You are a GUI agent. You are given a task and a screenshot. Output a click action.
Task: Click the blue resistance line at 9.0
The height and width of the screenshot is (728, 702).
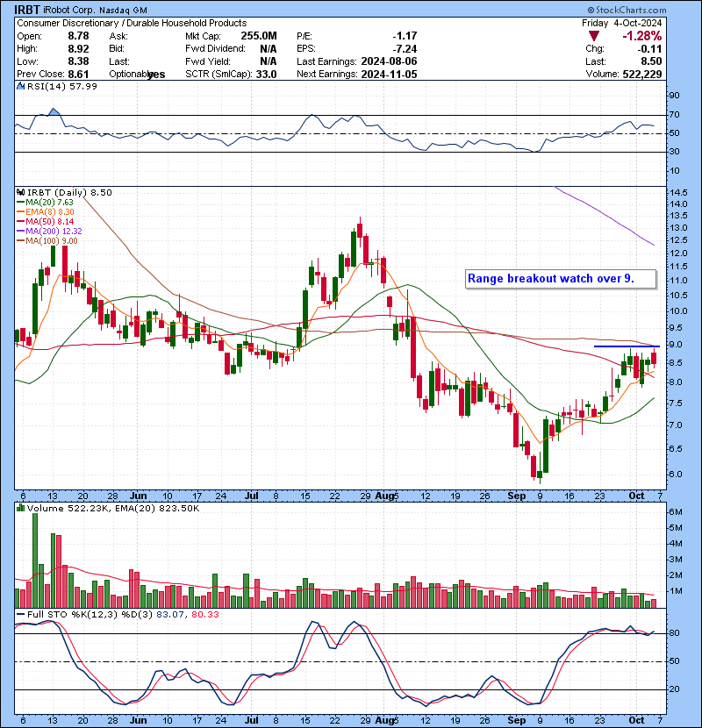pos(627,346)
